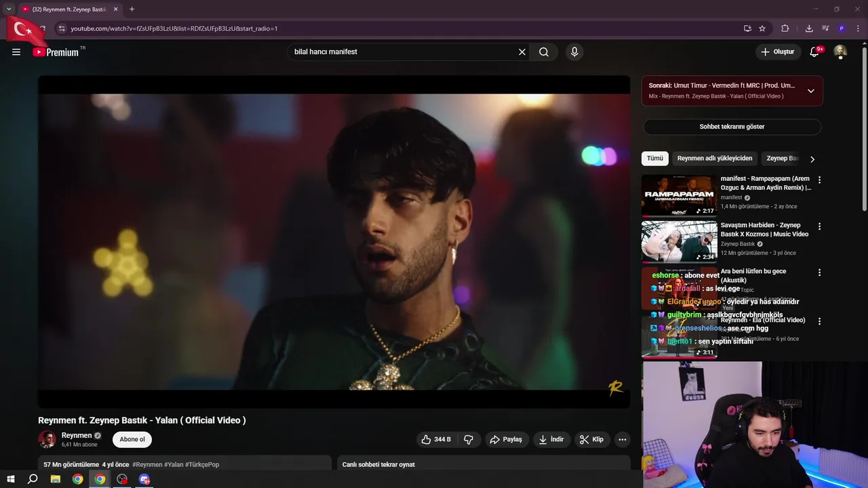Clear the search box with the X
The height and width of the screenshot is (488, 868).
(522, 52)
